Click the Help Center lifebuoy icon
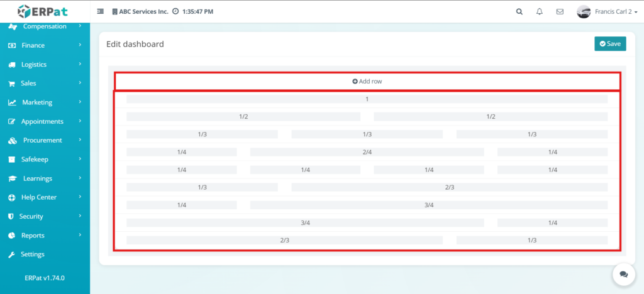644x294 pixels. point(13,198)
